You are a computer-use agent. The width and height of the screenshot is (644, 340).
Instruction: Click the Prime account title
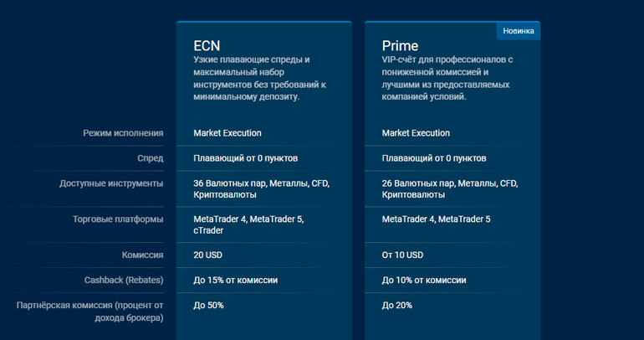[x=400, y=45]
